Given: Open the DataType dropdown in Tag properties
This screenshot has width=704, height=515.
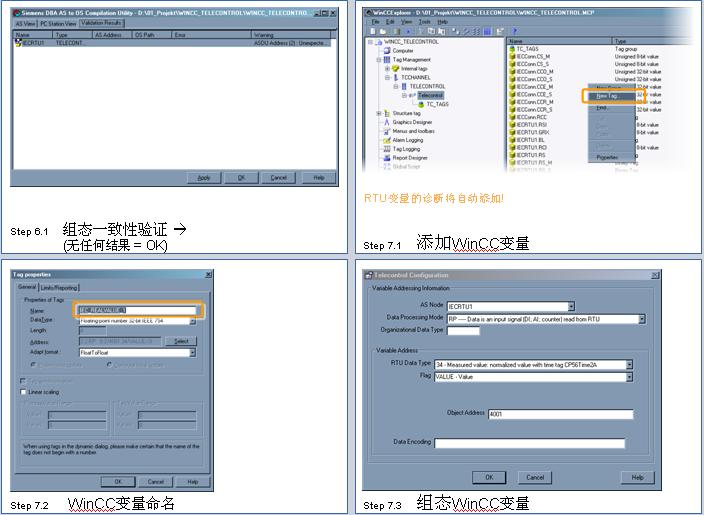Looking at the screenshot, I should click(x=193, y=321).
